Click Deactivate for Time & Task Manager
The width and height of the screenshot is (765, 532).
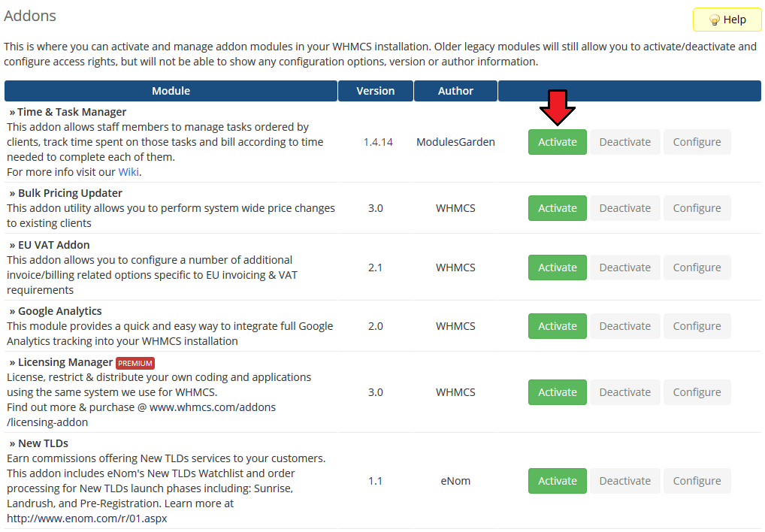point(625,142)
